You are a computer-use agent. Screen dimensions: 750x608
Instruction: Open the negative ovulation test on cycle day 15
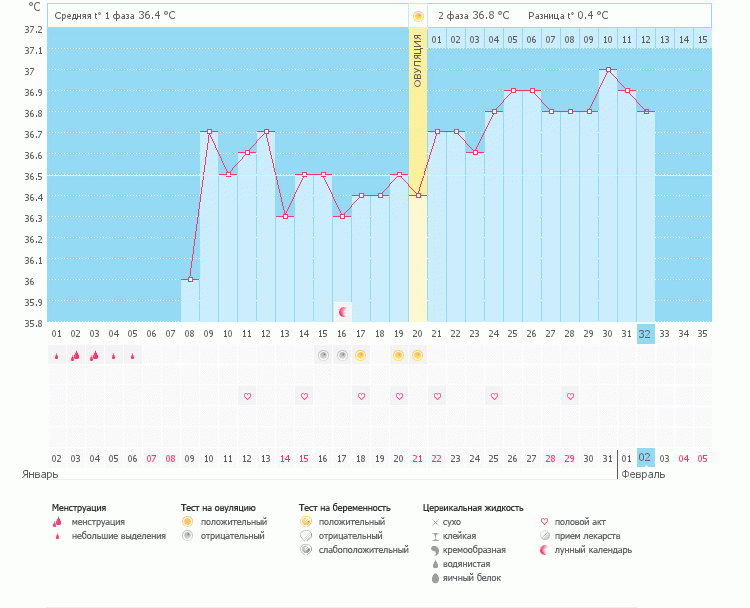point(323,355)
